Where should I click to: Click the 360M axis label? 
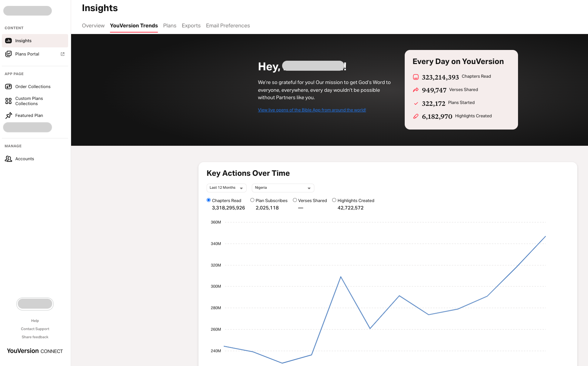[x=216, y=222]
